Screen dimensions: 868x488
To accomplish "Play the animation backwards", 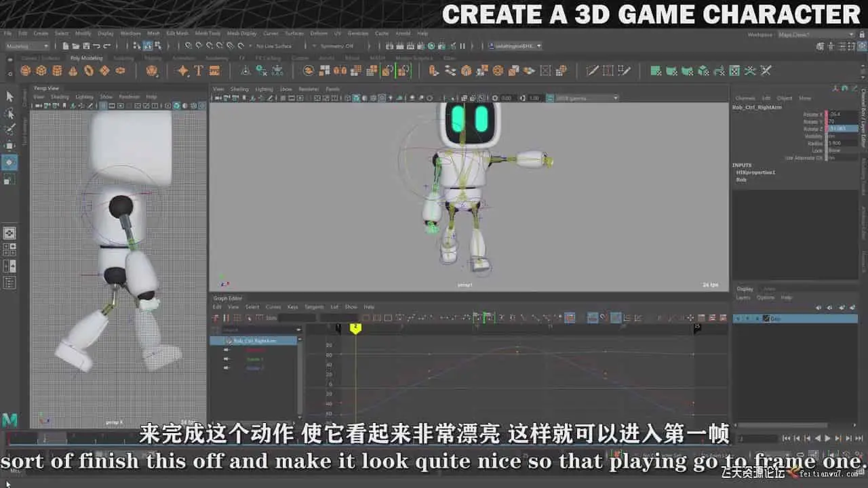I will coord(817,439).
